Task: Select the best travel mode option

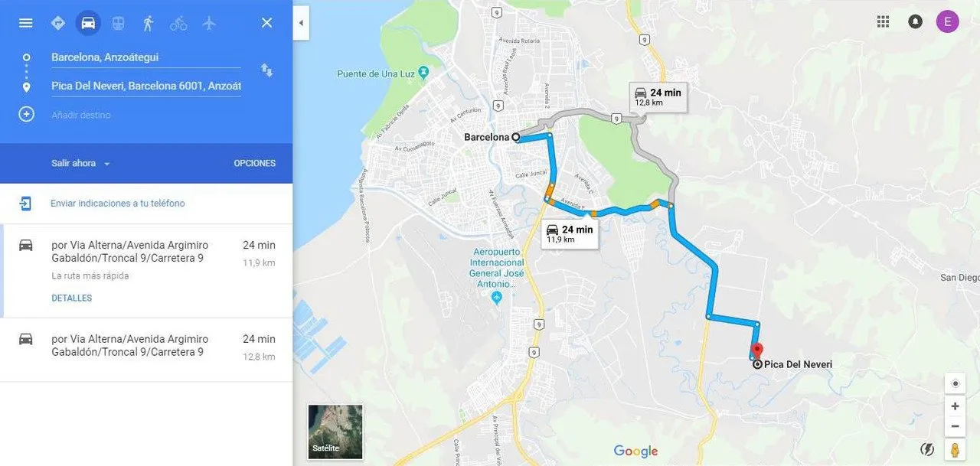Action: click(x=57, y=23)
